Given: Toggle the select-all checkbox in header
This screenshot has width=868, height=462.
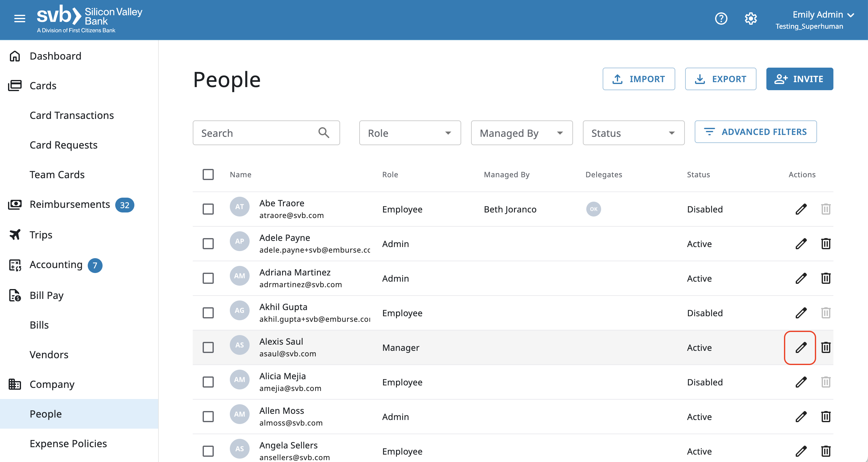Looking at the screenshot, I should click(x=208, y=174).
